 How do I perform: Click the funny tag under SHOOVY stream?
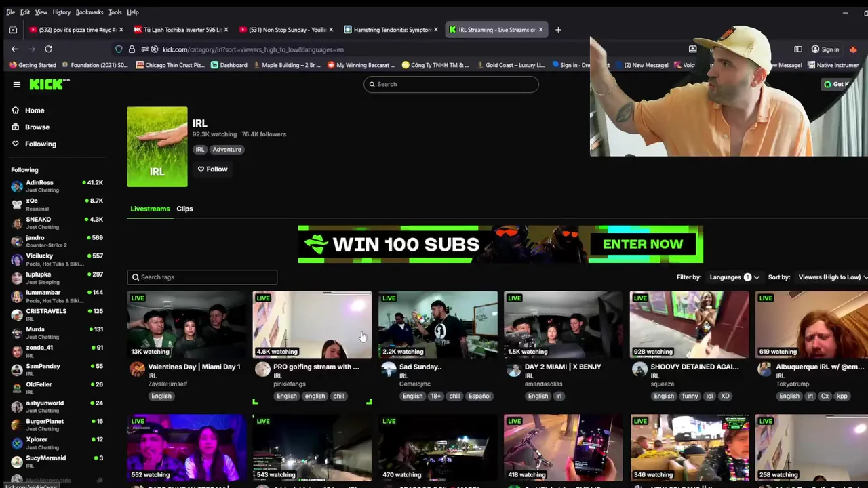pyautogui.click(x=690, y=396)
